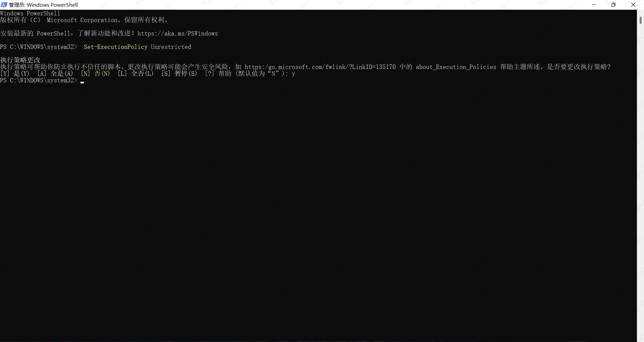Click the PowerShell icon in title bar
Viewport: 644px width, 342px height.
[4, 5]
